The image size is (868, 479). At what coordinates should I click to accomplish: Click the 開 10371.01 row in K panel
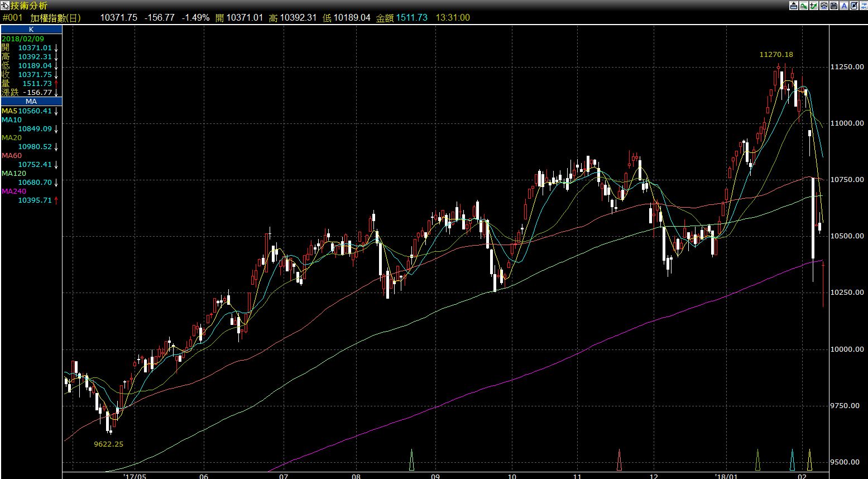[30, 48]
